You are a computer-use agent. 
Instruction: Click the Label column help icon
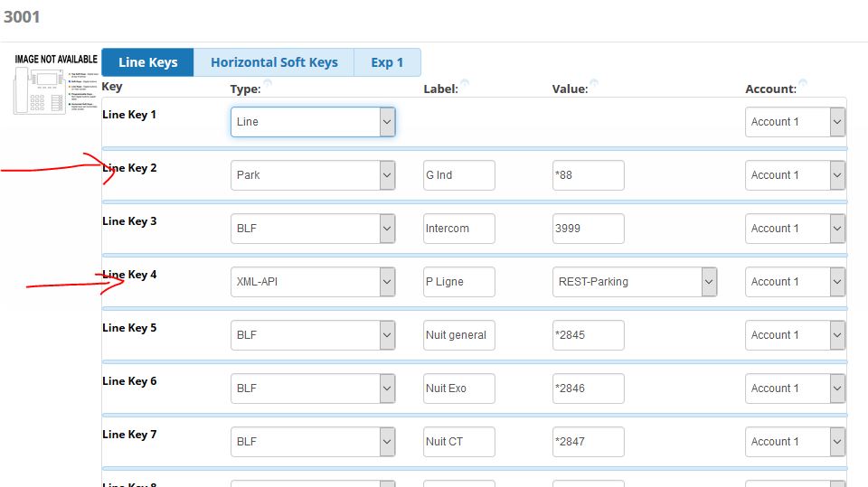465,83
